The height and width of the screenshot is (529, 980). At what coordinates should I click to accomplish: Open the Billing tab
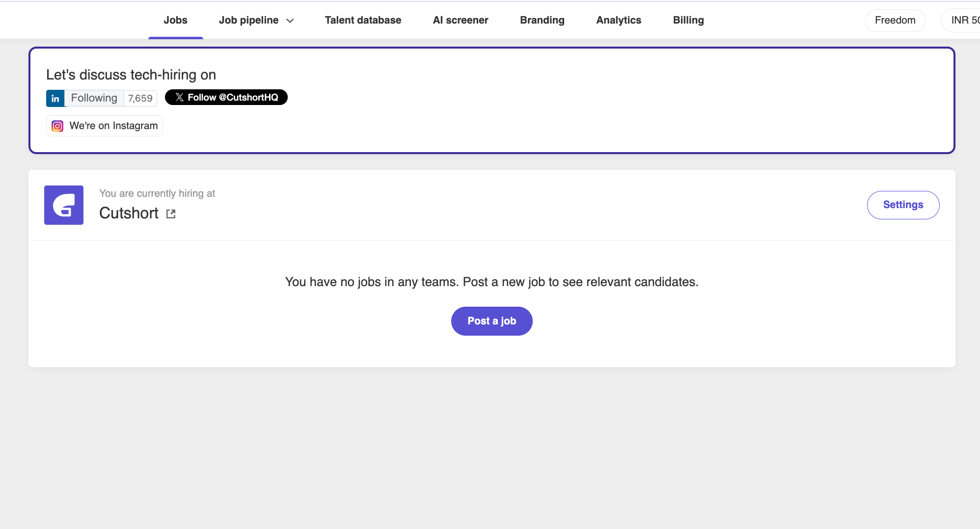pos(688,20)
